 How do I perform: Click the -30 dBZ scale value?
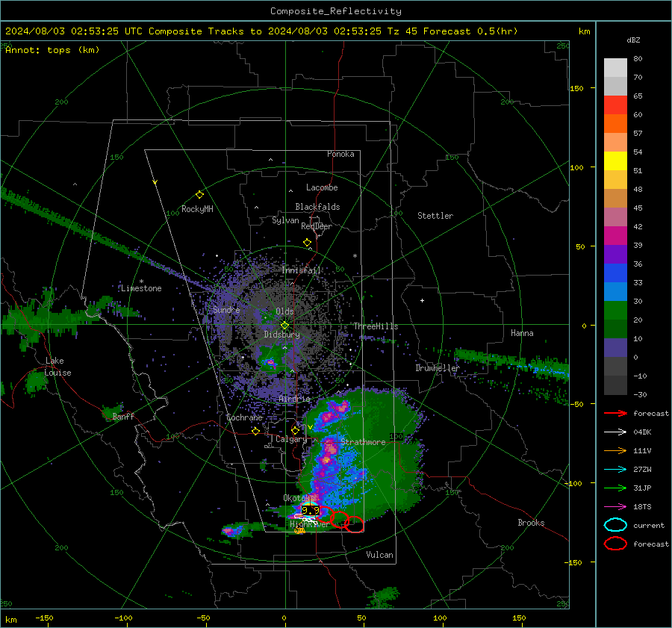point(641,394)
